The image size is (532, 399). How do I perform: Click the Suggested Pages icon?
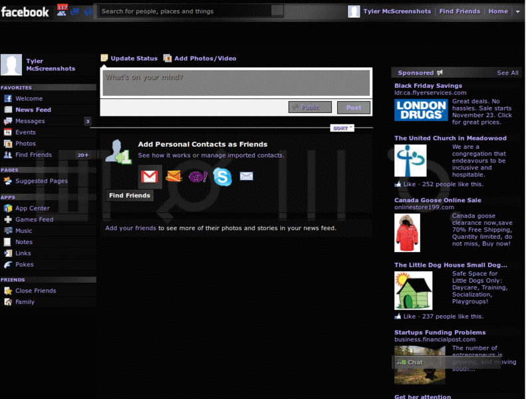pyautogui.click(x=8, y=181)
